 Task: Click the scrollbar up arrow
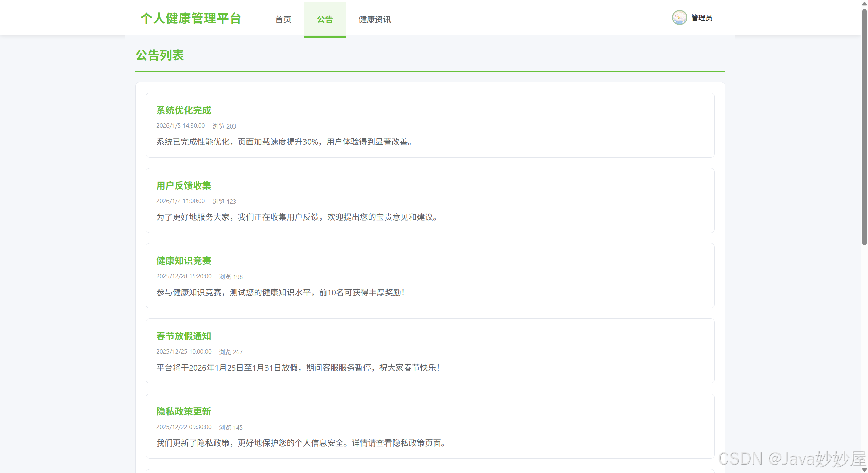click(864, 4)
